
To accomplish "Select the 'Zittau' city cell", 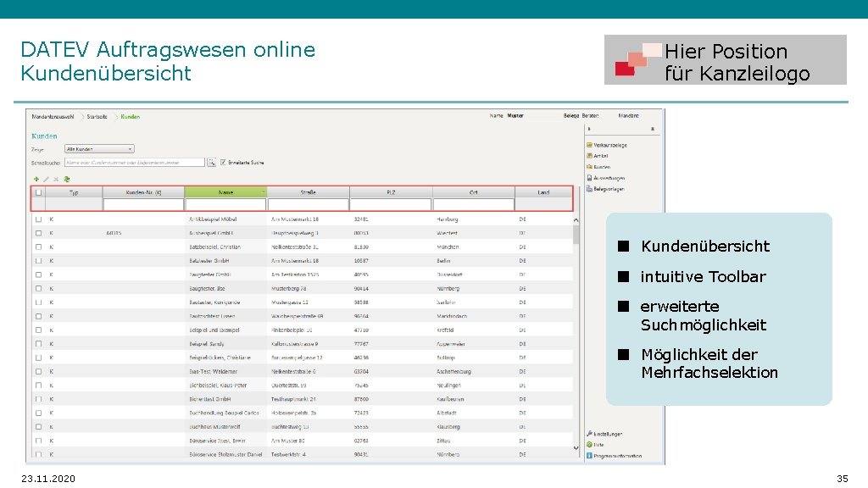I will (x=442, y=441).
